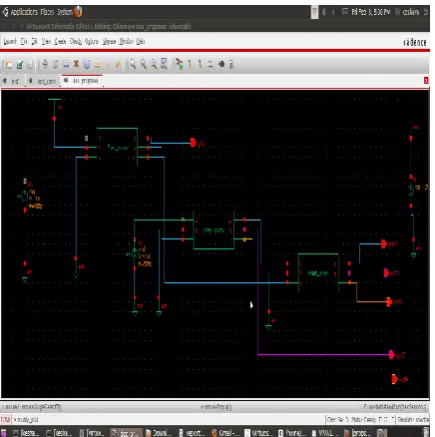Open the System menu
This screenshot has width=435, height=437.
point(65,12)
